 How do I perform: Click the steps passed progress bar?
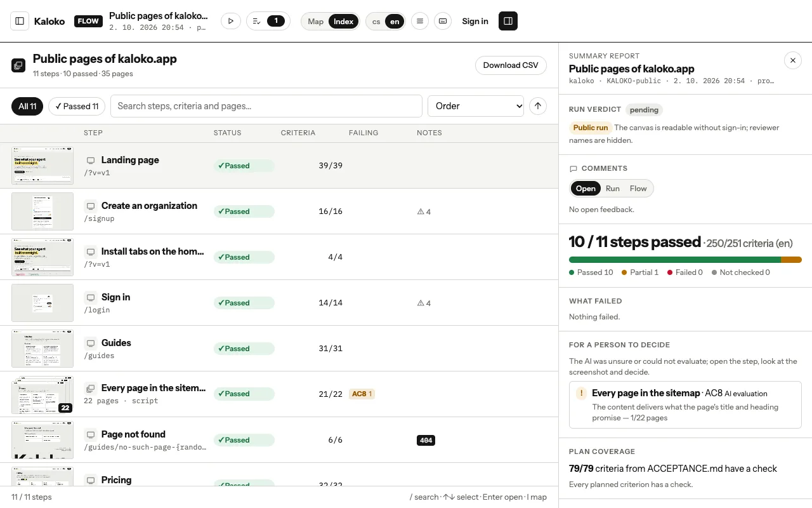click(x=685, y=259)
